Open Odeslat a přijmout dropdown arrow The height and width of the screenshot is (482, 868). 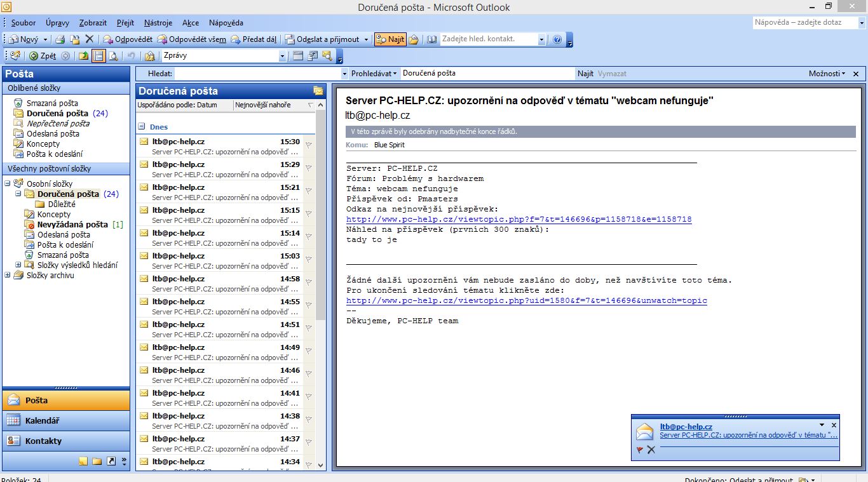[x=366, y=39]
